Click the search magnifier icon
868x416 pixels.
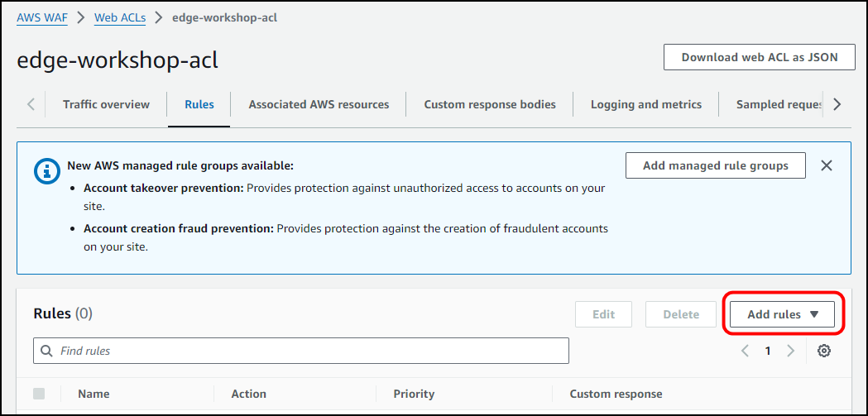tap(48, 351)
